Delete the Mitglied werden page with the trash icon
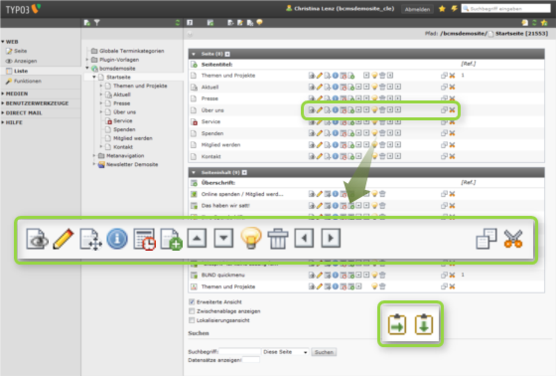 point(382,145)
